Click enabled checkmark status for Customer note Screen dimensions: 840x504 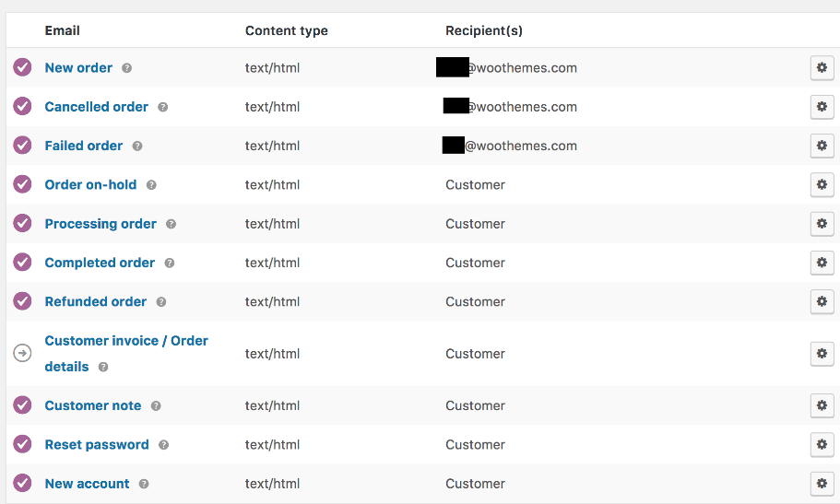[x=22, y=404]
